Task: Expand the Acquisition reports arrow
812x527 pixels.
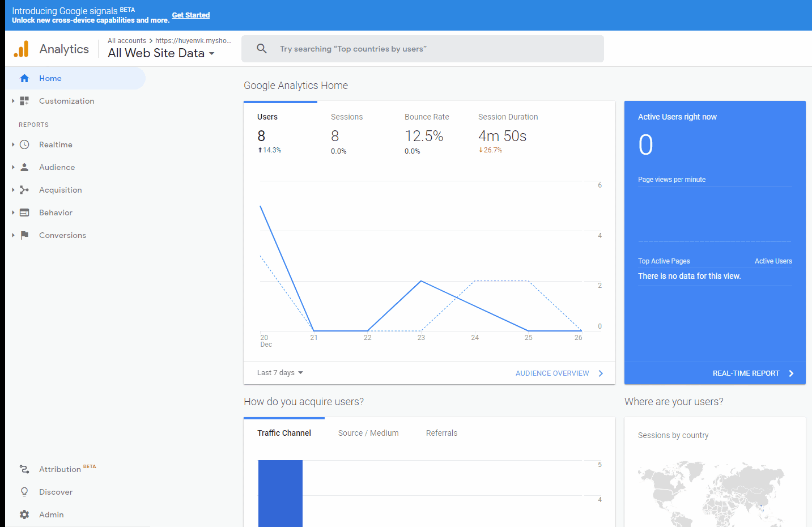Action: 13,190
